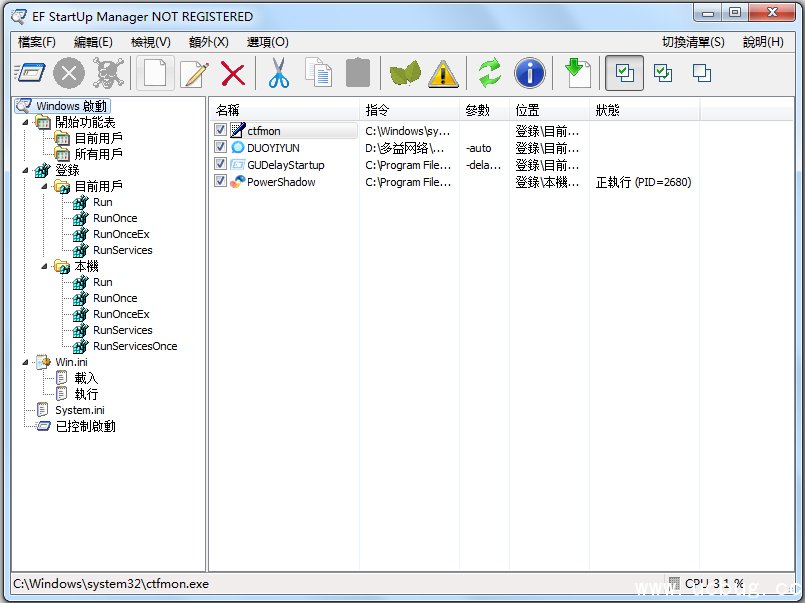Click the yellow warning triangle icon
The image size is (805, 603).
pos(443,73)
